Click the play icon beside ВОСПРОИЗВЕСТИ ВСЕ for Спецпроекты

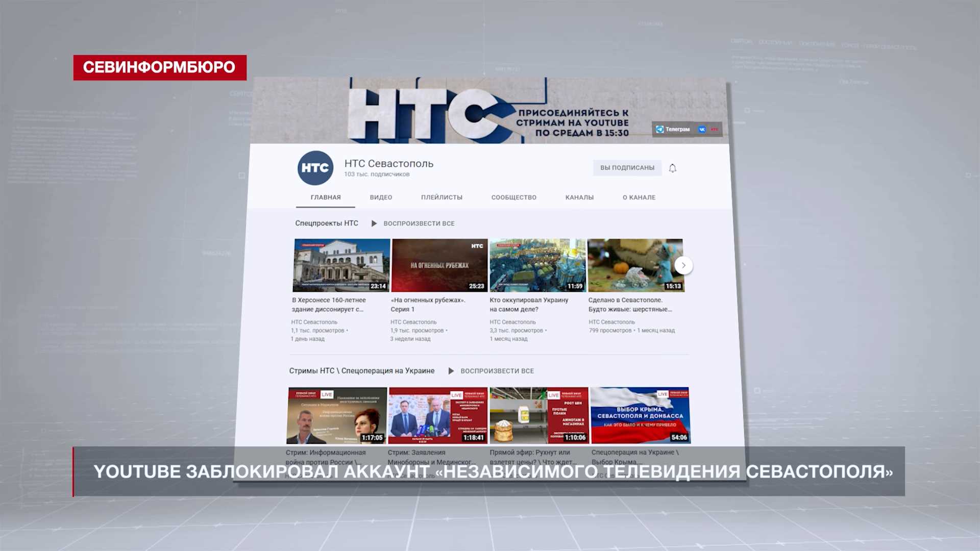[375, 223]
